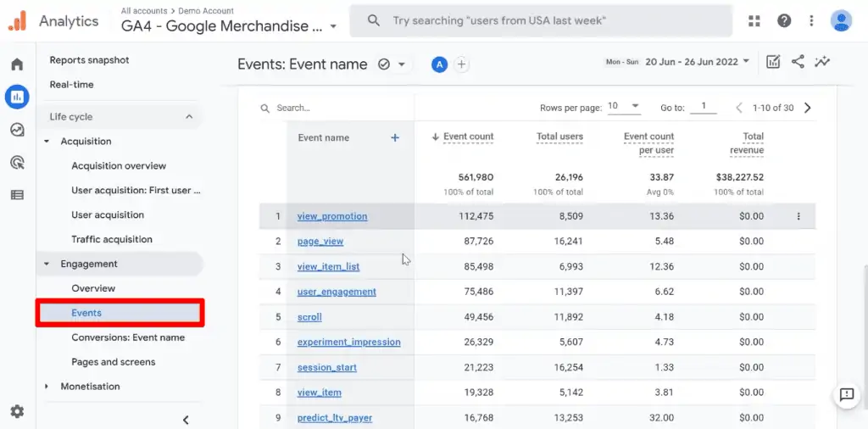Open the Insights sparkline icon
This screenshot has width=868, height=429.
click(x=822, y=61)
